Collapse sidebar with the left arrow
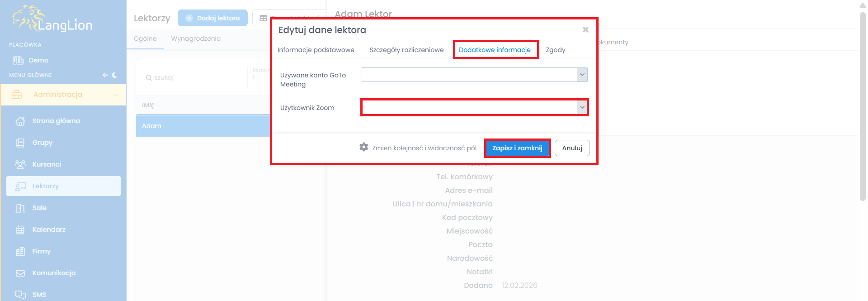 (x=105, y=75)
